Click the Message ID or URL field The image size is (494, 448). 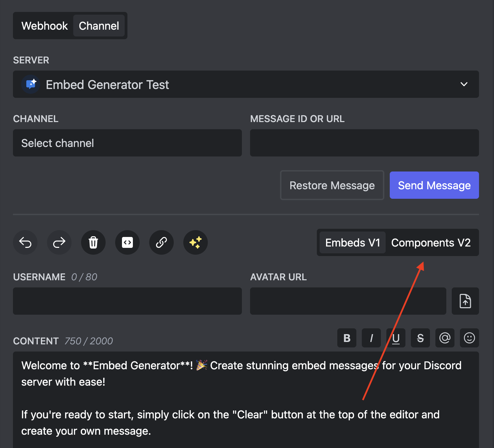click(x=364, y=143)
